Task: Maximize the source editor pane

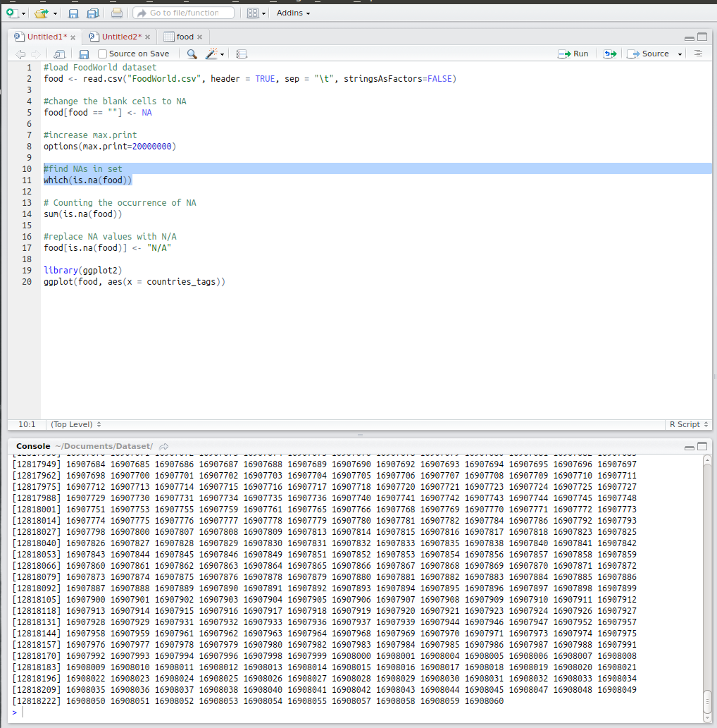Action: 702,37
